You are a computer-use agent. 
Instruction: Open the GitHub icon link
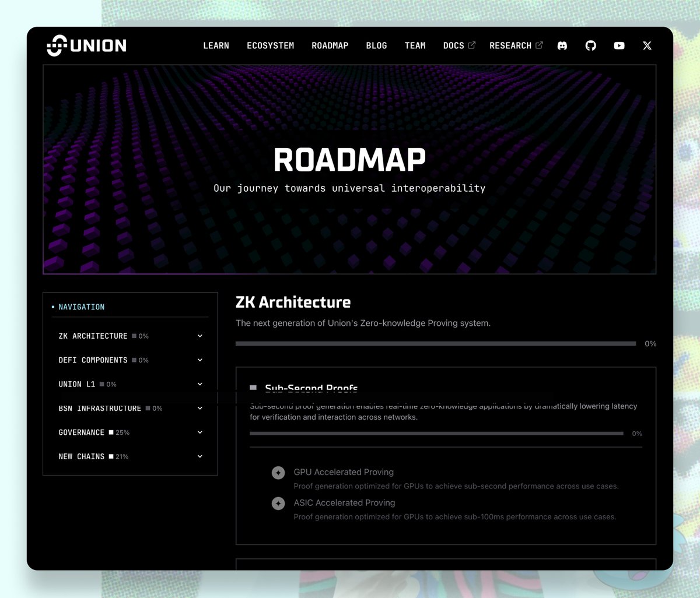pyautogui.click(x=591, y=45)
